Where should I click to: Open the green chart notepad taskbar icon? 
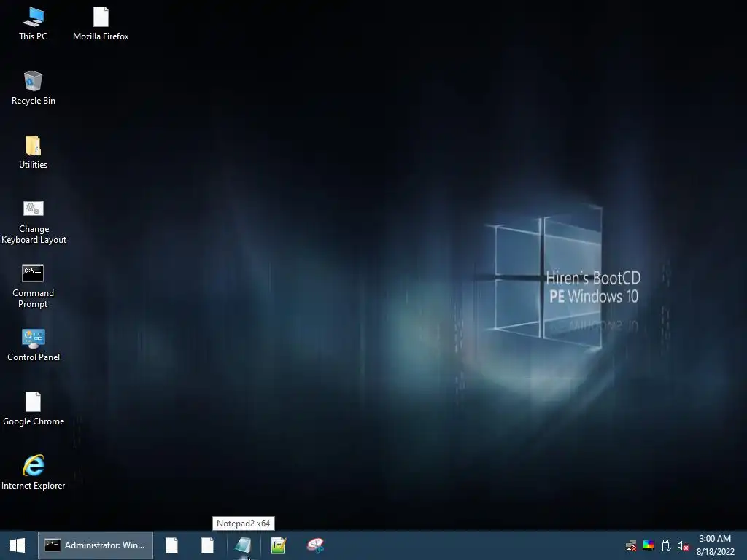pyautogui.click(x=278, y=545)
